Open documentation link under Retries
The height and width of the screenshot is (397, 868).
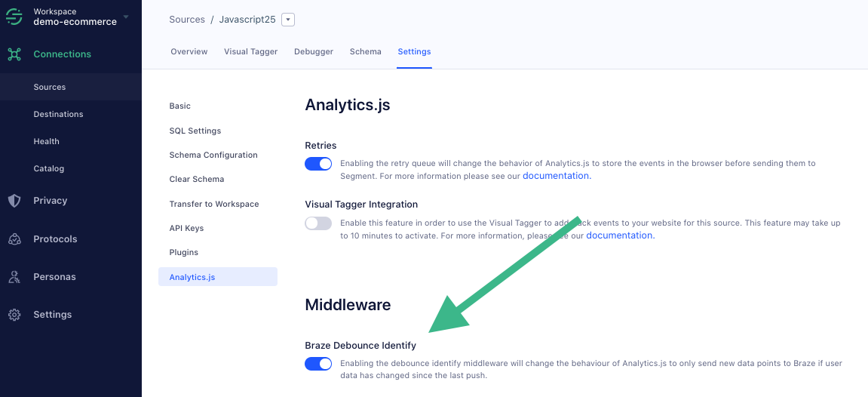556,176
